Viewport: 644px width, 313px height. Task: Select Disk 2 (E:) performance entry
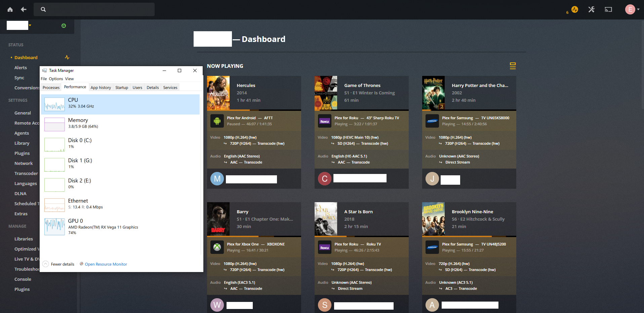[120, 185]
